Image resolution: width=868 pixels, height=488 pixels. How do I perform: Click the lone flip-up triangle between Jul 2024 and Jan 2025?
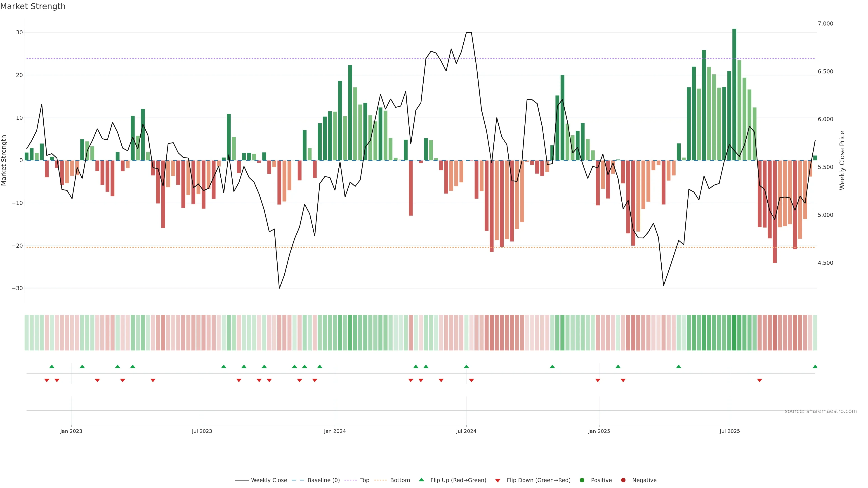(552, 366)
